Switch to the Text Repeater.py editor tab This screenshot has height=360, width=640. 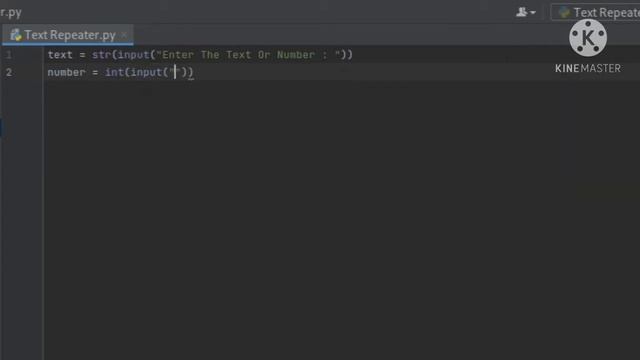tap(69, 35)
